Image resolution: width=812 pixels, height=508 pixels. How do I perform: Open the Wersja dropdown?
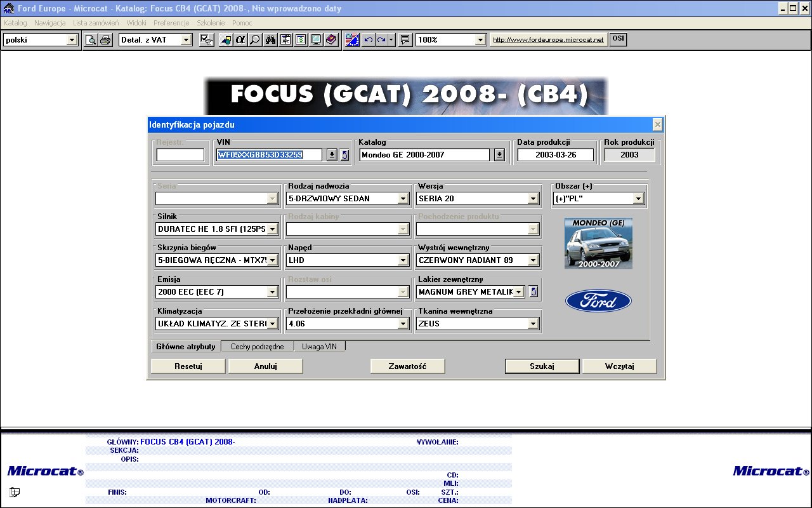(534, 199)
